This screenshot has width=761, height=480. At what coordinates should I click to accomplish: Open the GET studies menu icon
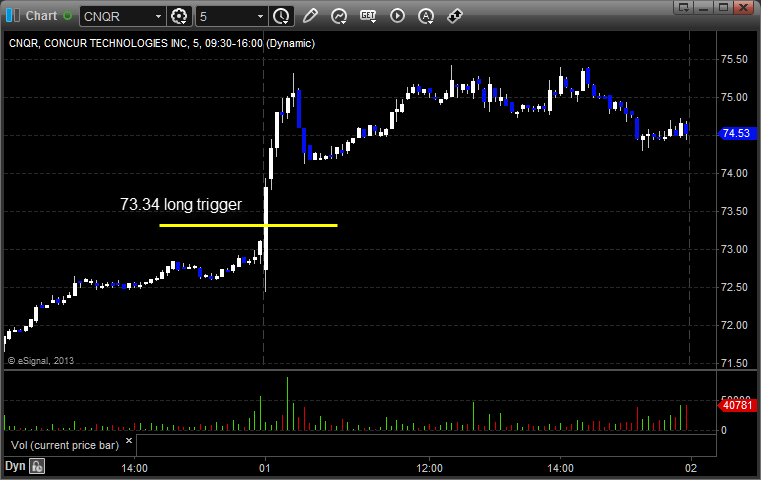point(368,16)
